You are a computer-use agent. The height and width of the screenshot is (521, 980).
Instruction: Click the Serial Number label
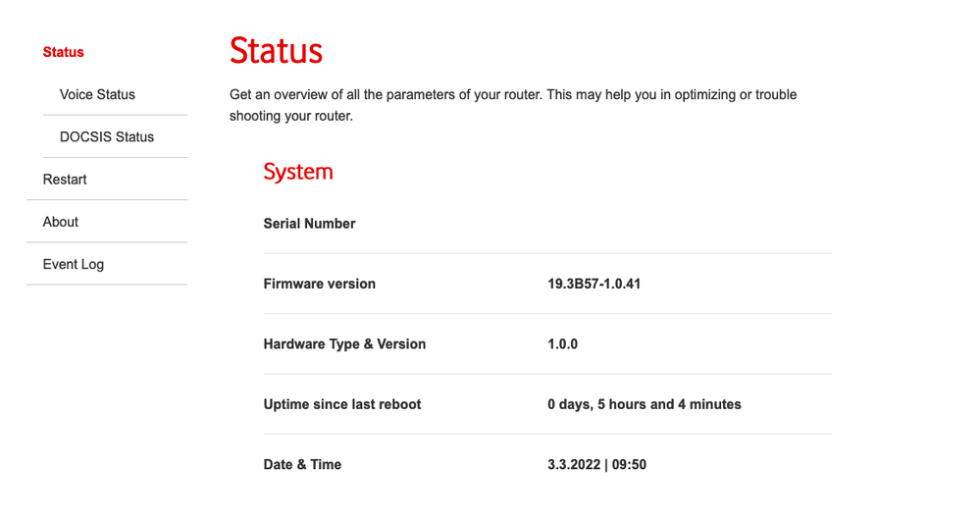pyautogui.click(x=309, y=224)
